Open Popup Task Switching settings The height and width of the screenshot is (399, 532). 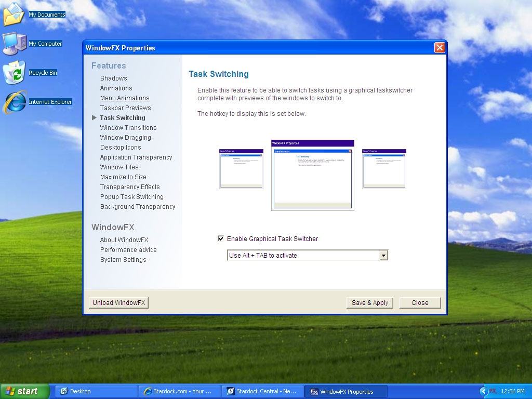tap(131, 197)
